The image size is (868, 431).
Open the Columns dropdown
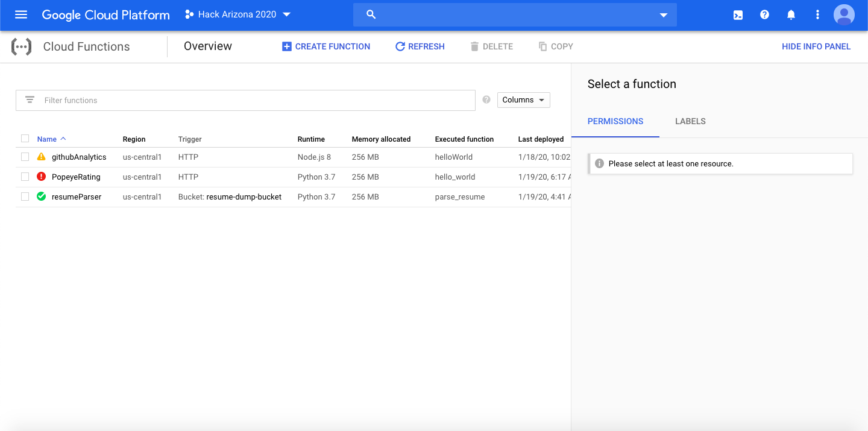[523, 100]
